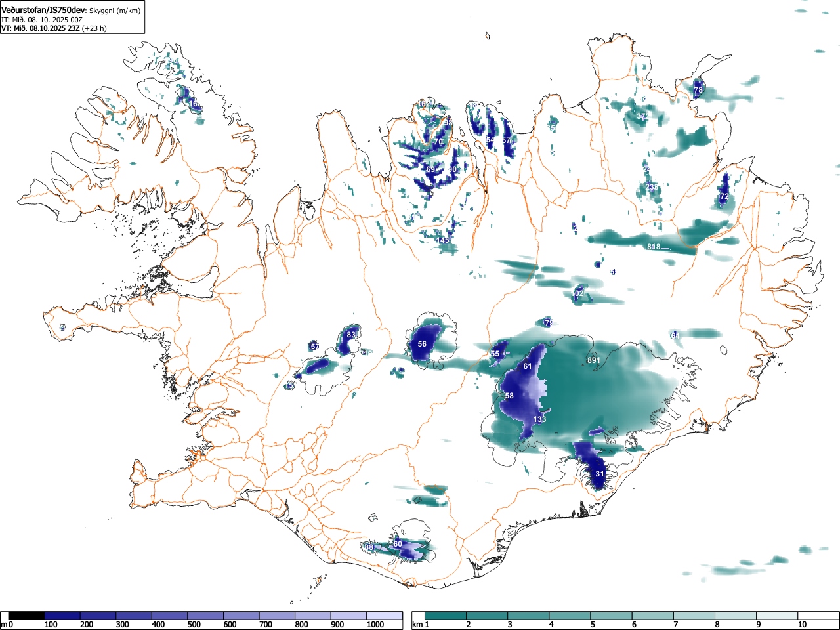The height and width of the screenshot is (630, 840).
Task: Click the visibility value 54 in the north
Action: point(490,140)
